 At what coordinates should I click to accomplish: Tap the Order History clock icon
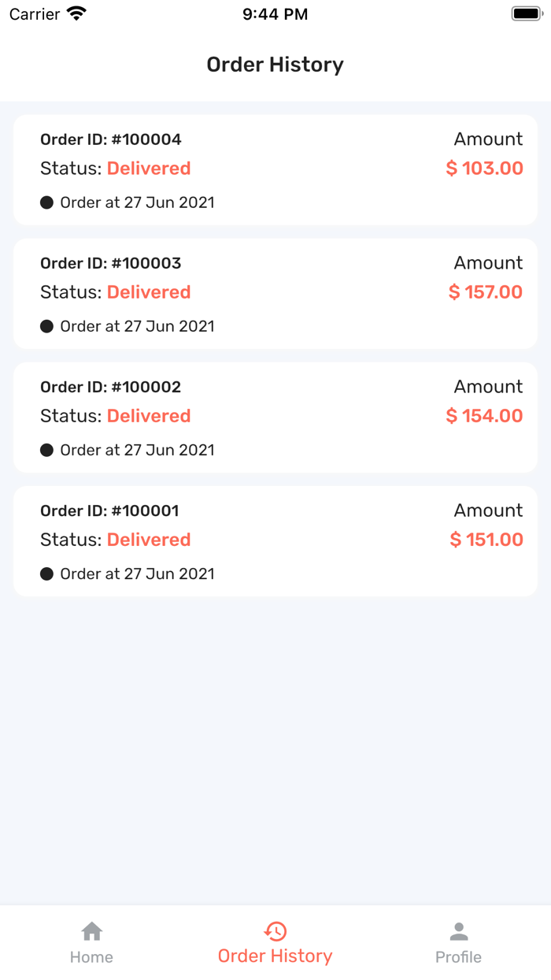[275, 931]
